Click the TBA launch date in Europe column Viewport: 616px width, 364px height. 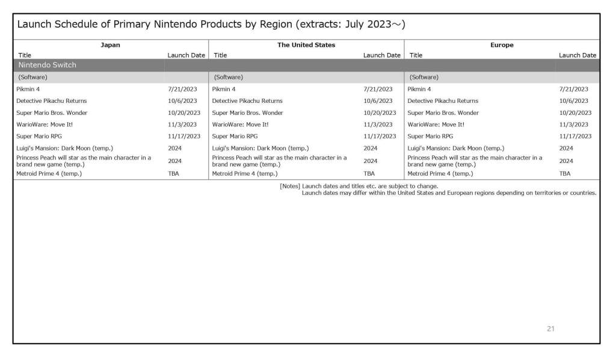click(x=564, y=173)
